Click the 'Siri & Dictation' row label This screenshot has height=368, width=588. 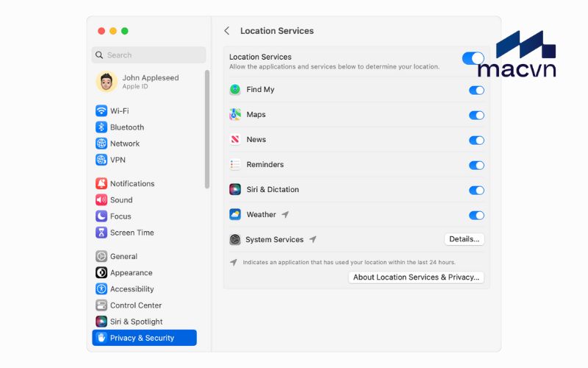tap(273, 189)
